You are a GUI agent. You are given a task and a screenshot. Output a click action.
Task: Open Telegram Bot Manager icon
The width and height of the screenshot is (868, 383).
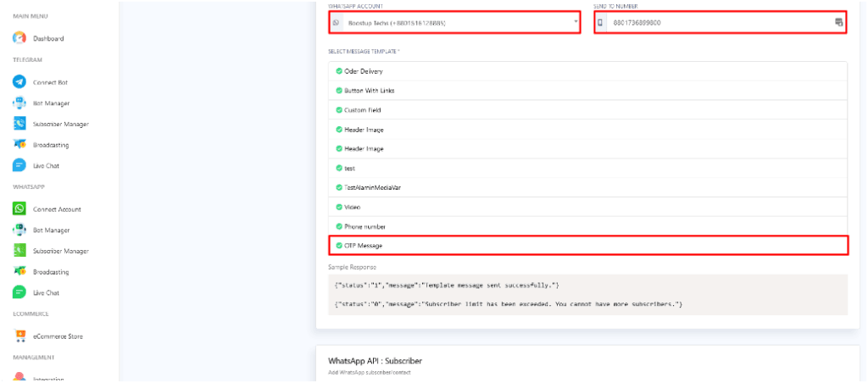pos(19,103)
